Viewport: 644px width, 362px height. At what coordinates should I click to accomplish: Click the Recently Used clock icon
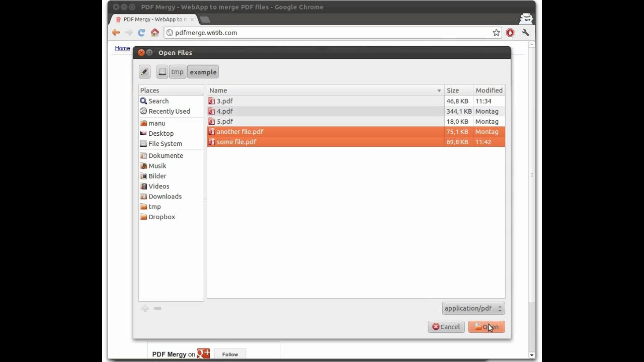143,111
